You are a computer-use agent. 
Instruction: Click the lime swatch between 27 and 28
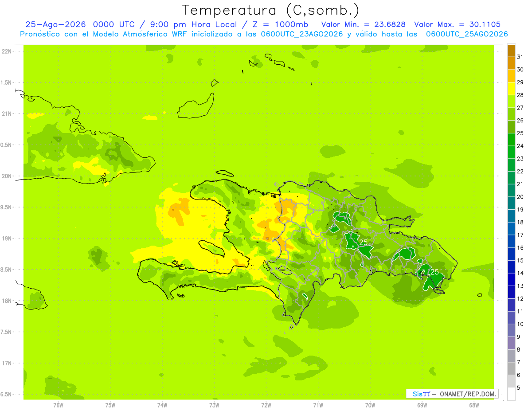511,102
